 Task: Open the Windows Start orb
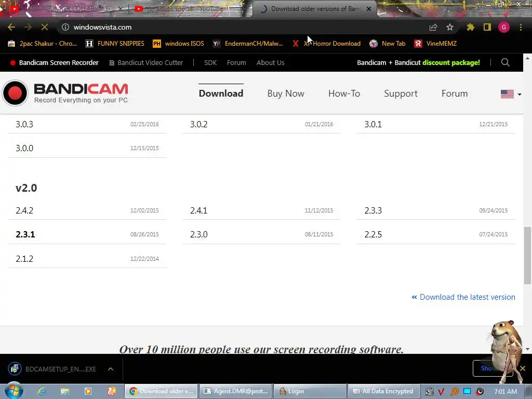14,391
